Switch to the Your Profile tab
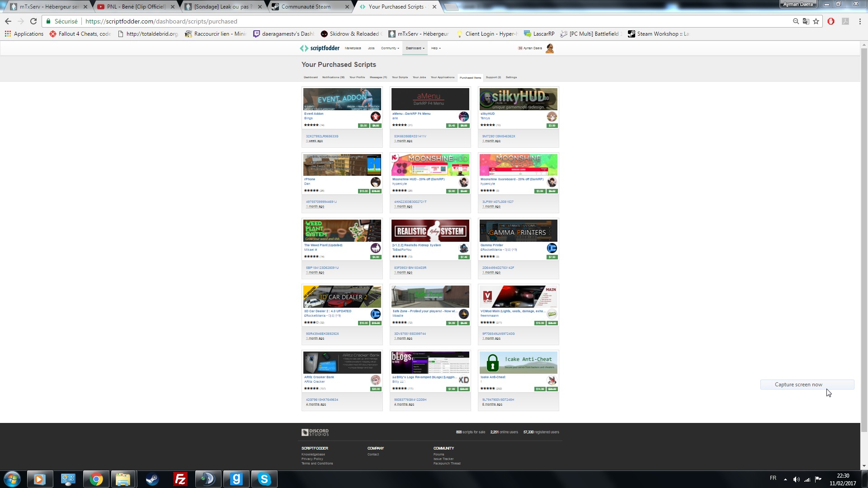Screen dimensions: 868x488 tap(357, 77)
